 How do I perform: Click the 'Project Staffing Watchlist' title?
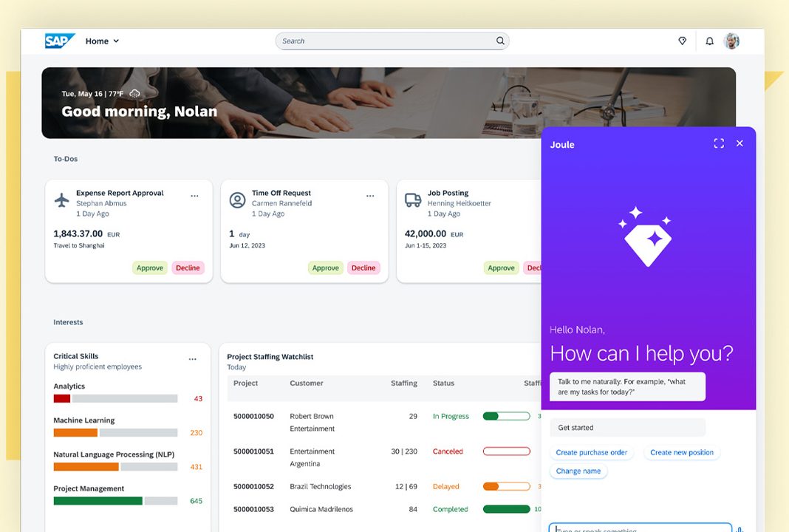coord(270,357)
